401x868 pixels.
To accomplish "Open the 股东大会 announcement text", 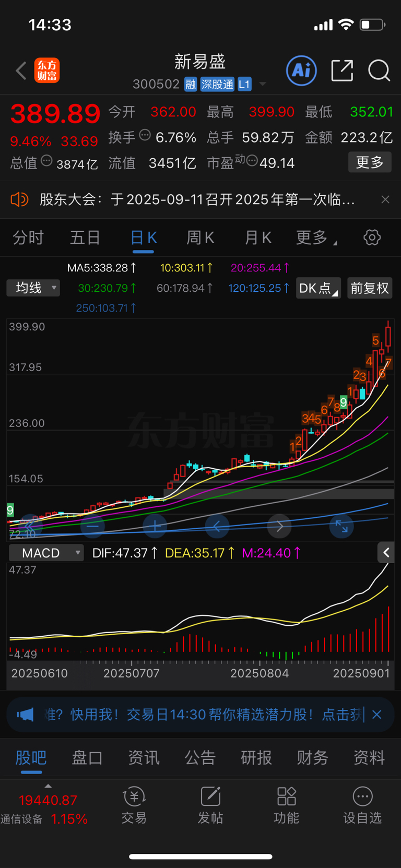I will (197, 199).
